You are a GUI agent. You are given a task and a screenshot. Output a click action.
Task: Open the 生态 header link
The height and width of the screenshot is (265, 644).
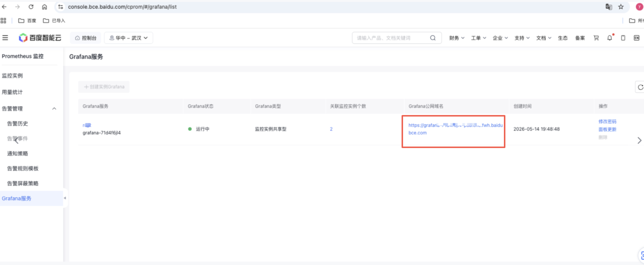[563, 38]
